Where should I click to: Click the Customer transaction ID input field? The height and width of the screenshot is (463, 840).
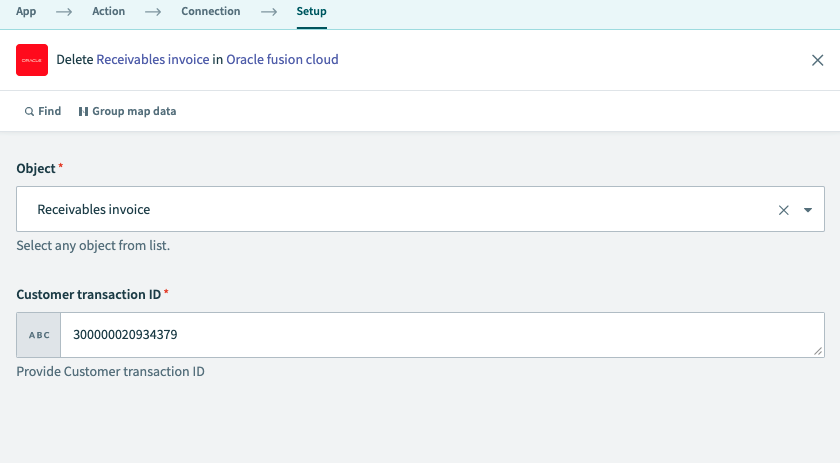(x=440, y=335)
